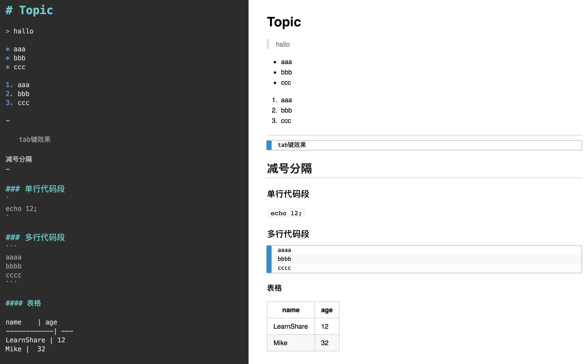This screenshot has height=364, width=588.
Task: Click the 'tab键效果' code block in the preview
Action: tap(424, 145)
